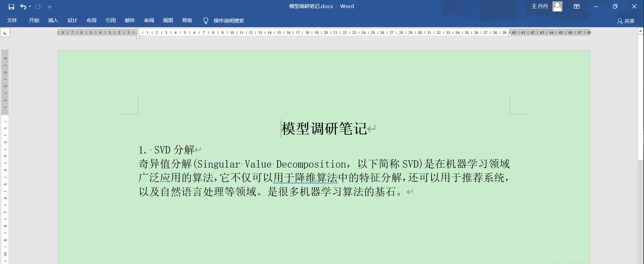Click the phrase Singular Value Decomposition

pos(271,164)
